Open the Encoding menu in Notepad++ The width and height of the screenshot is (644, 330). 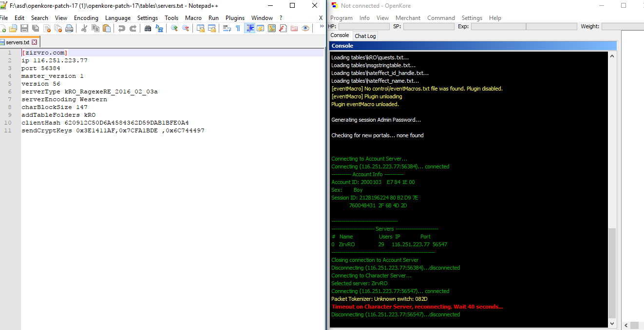point(86,18)
